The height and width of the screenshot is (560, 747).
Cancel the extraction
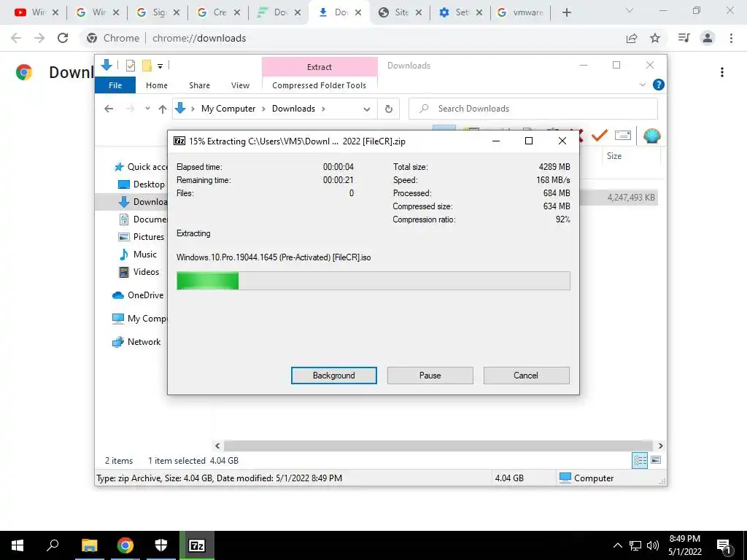pos(526,376)
